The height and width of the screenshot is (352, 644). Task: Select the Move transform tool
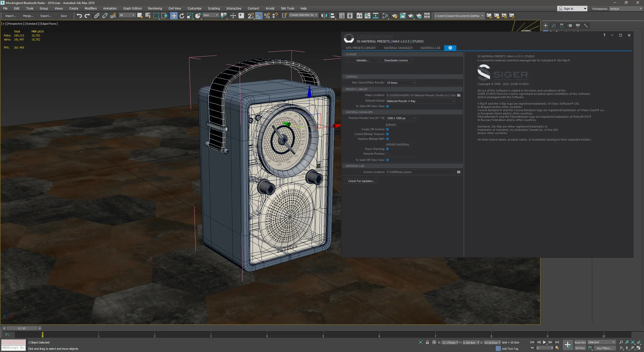(174, 16)
